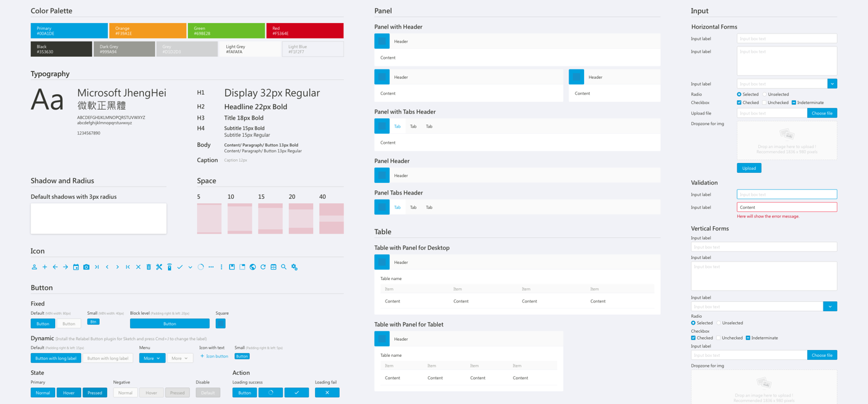Tick the Unchecked checkbox in Horizontal Forms
The width and height of the screenshot is (868, 404).
[764, 103]
